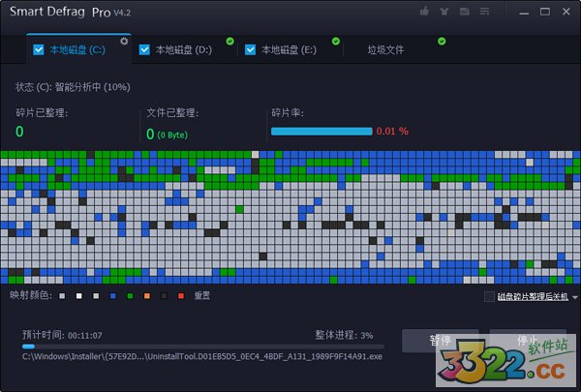Click the 磁盘碎片整理后关机 link
The height and width of the screenshot is (392, 581).
[533, 296]
